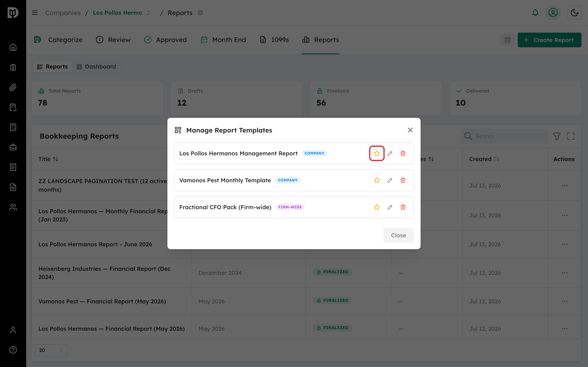Open the rows-per-page dropdown showing 20
The image size is (588, 367).
[x=51, y=350]
